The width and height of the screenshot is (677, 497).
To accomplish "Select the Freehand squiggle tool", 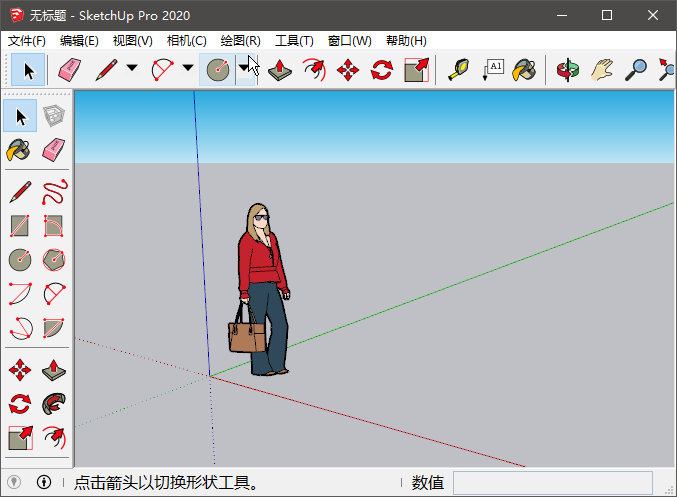I will 54,192.
